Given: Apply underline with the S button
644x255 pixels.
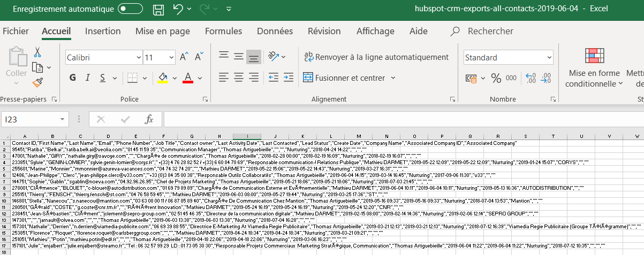Looking at the screenshot, I should tap(102, 78).
